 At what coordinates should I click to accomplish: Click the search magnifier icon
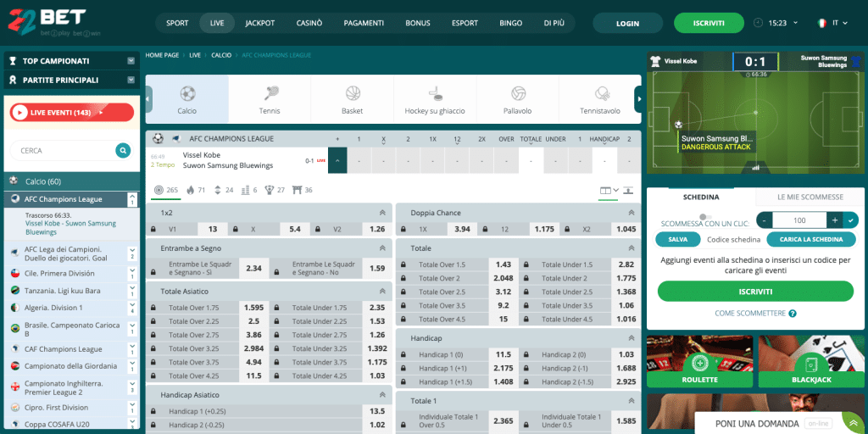[123, 150]
